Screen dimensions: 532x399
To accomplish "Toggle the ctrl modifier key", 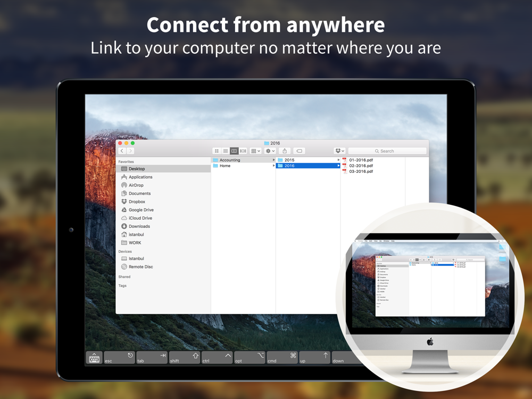I will tap(217, 358).
